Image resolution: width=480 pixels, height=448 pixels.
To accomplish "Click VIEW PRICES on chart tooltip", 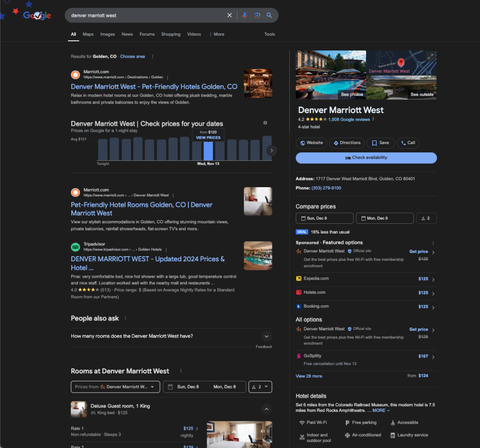I will [208, 137].
